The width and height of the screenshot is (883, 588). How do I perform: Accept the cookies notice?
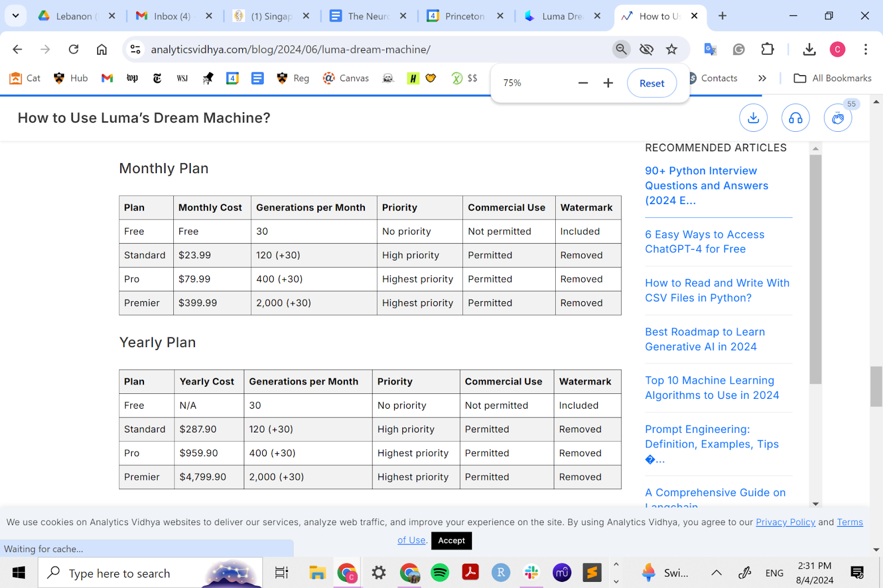(x=451, y=541)
